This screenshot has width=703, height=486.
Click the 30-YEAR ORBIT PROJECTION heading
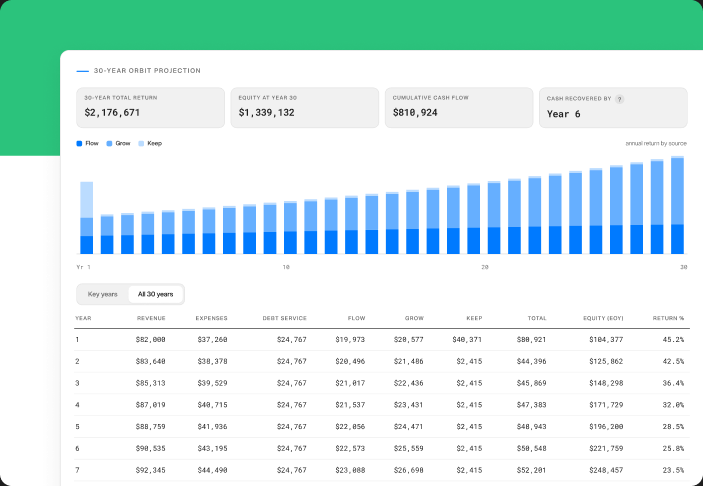click(147, 71)
